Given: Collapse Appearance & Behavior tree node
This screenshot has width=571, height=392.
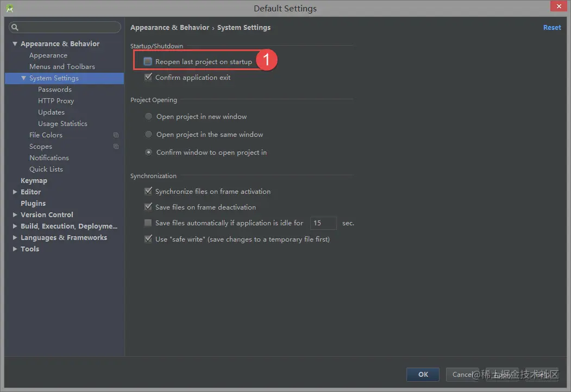Looking at the screenshot, I should tap(15, 43).
